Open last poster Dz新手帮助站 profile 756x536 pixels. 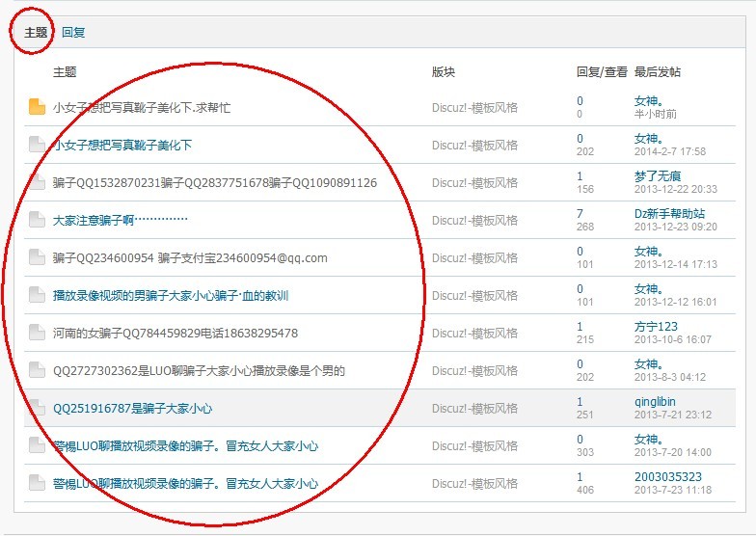pos(669,214)
